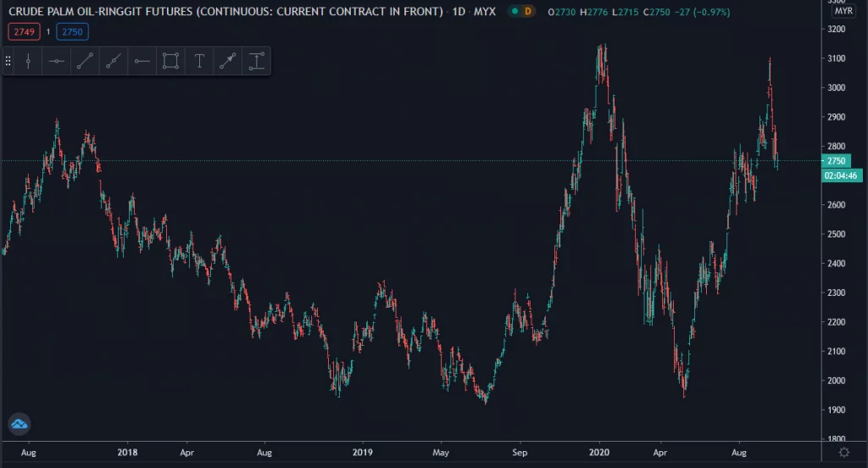868x468 pixels.
Task: Select the horizontal line drawing tool
Action: 57,61
